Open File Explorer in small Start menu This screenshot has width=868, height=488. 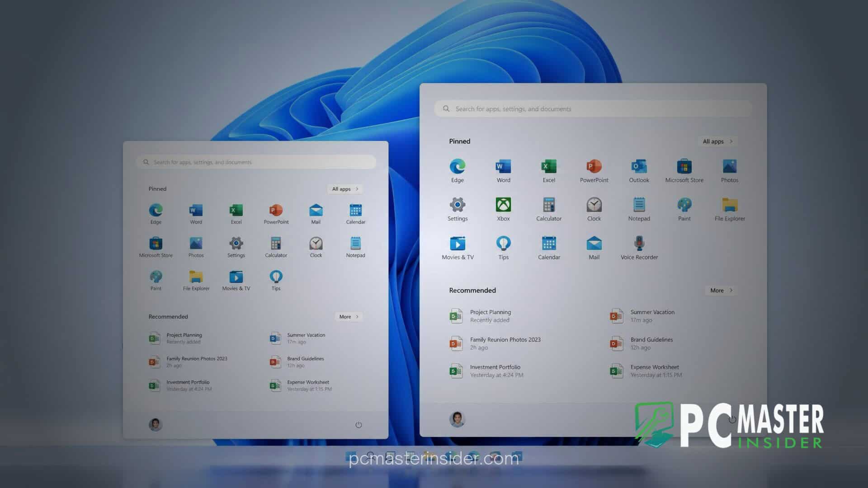[196, 280]
